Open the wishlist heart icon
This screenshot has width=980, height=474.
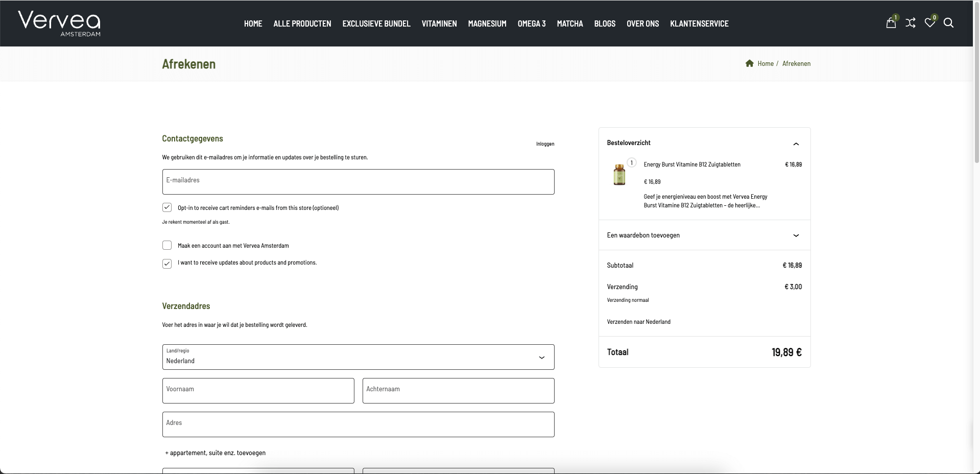tap(930, 23)
